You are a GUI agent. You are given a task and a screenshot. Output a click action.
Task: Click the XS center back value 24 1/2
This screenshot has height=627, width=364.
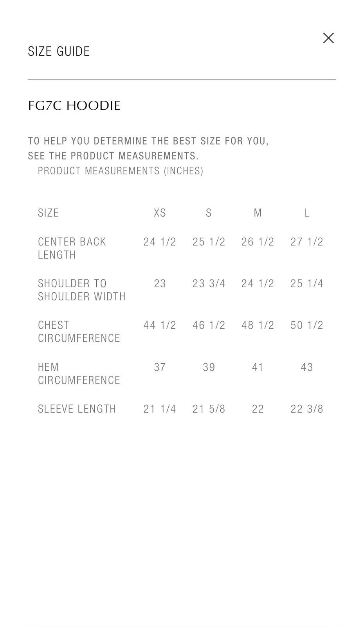[x=160, y=242]
